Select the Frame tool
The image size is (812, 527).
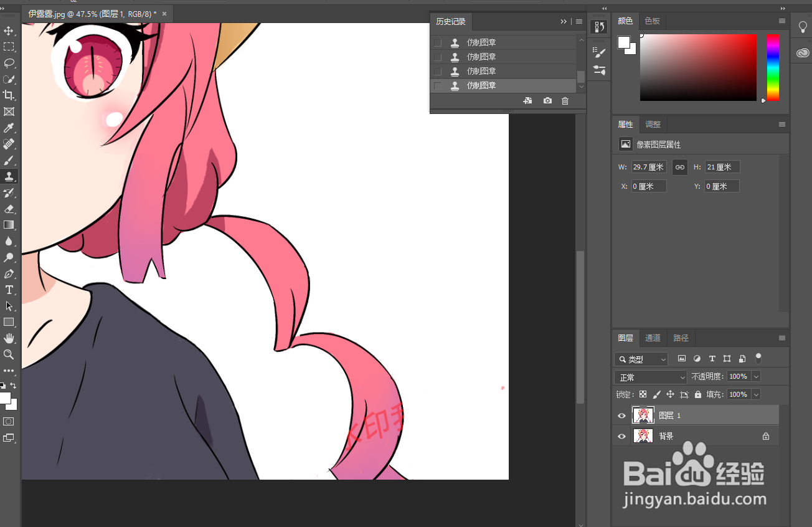[9, 112]
